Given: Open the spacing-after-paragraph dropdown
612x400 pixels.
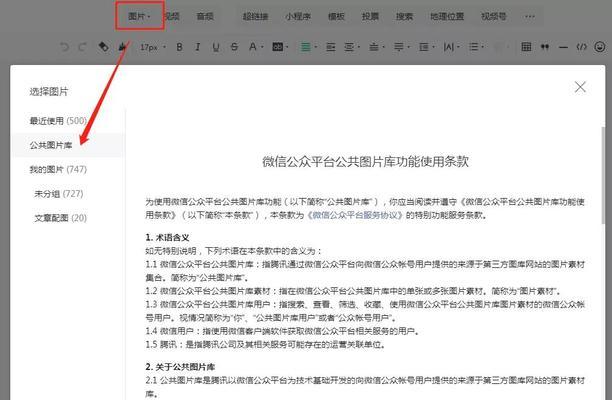Looking at the screenshot, I should point(401,47).
